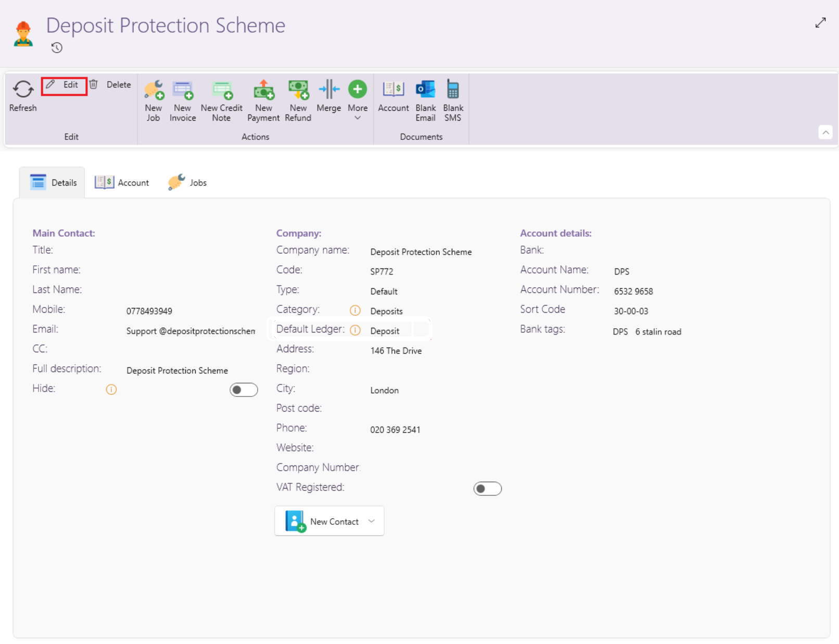The image size is (839, 644).
Task: Click the Type value Default
Action: [384, 291]
